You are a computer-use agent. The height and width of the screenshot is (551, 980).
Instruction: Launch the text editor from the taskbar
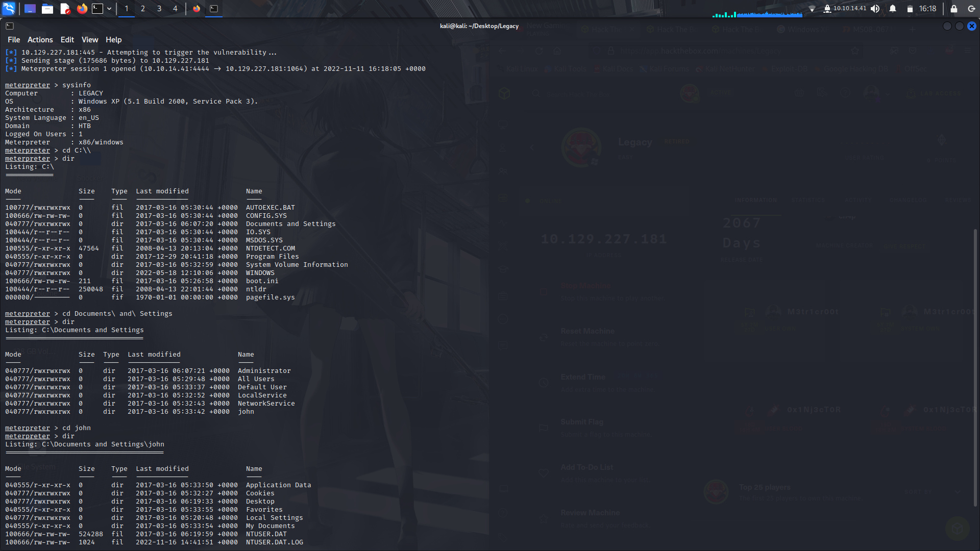click(x=64, y=9)
